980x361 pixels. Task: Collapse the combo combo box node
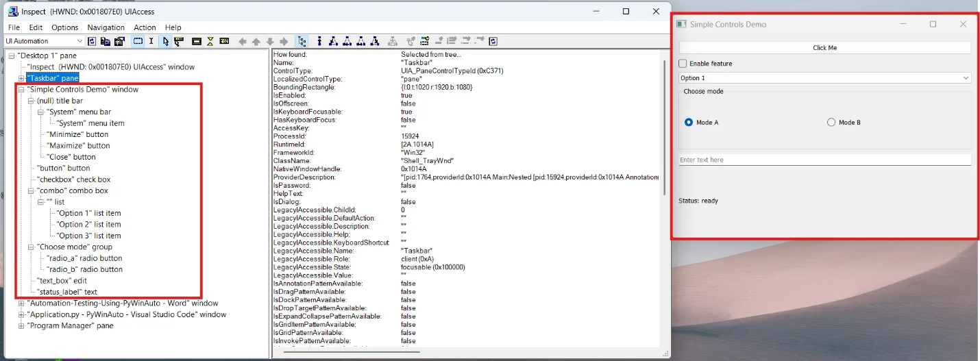point(31,191)
